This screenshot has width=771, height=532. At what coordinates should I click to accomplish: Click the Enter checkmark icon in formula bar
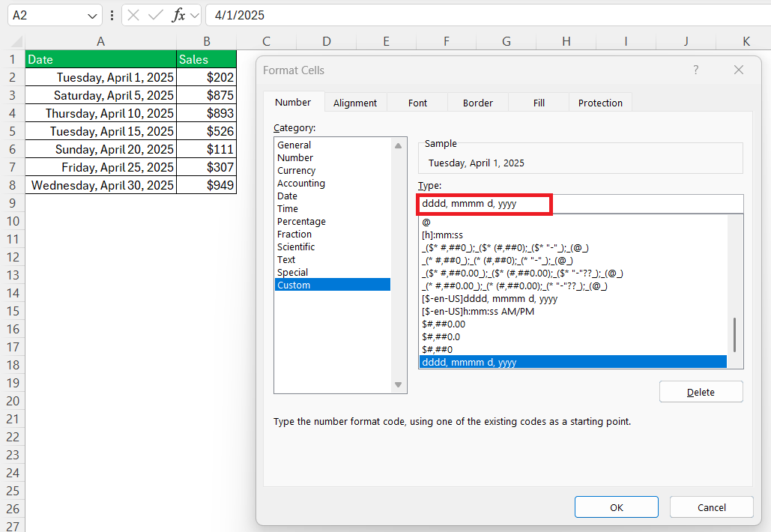155,15
